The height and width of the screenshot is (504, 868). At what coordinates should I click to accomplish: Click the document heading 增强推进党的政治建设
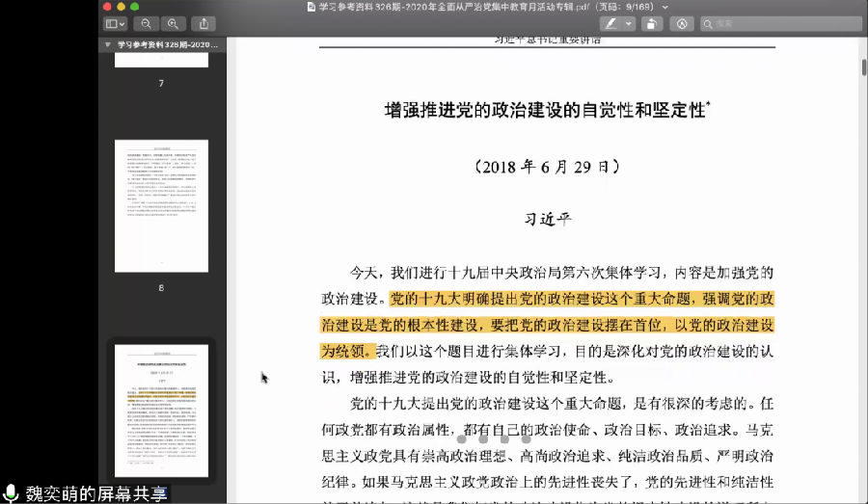pyautogui.click(x=545, y=110)
